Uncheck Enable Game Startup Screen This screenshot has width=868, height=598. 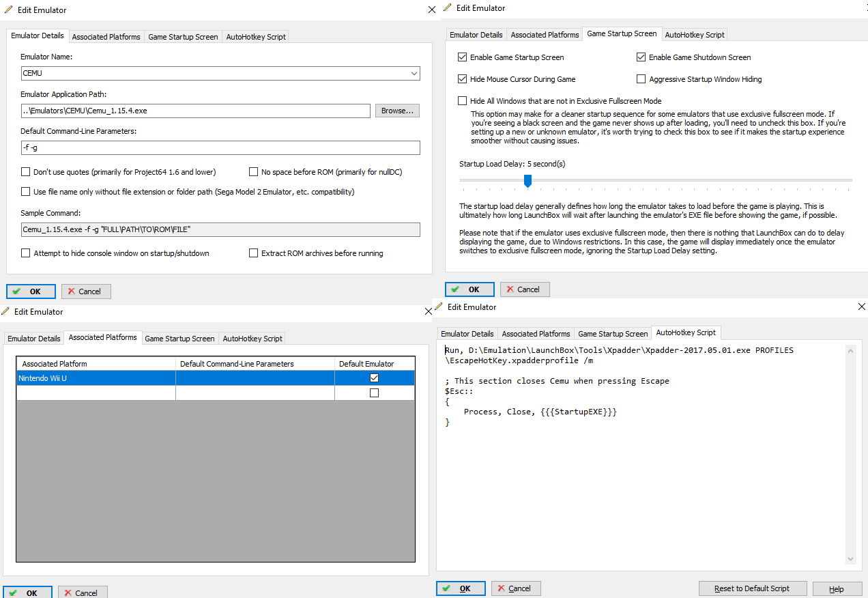click(463, 57)
